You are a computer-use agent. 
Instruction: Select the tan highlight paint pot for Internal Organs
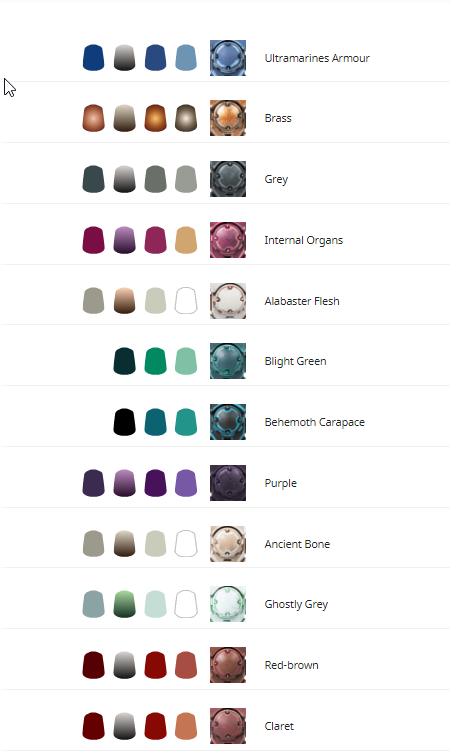click(186, 240)
